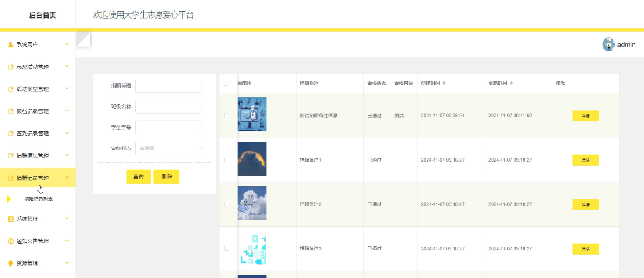644x278 pixels.
Task: Click the folded page-corner icon at top left
Action: click(x=83, y=39)
